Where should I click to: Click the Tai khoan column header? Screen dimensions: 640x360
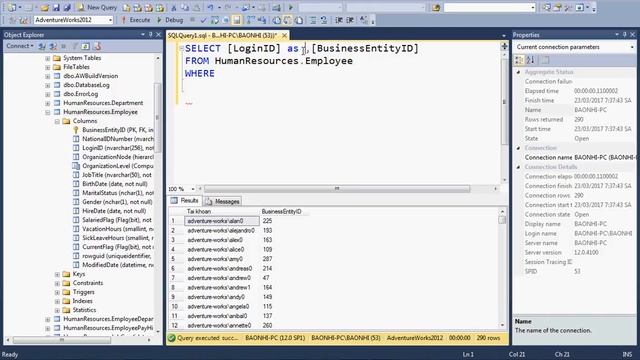click(222, 211)
